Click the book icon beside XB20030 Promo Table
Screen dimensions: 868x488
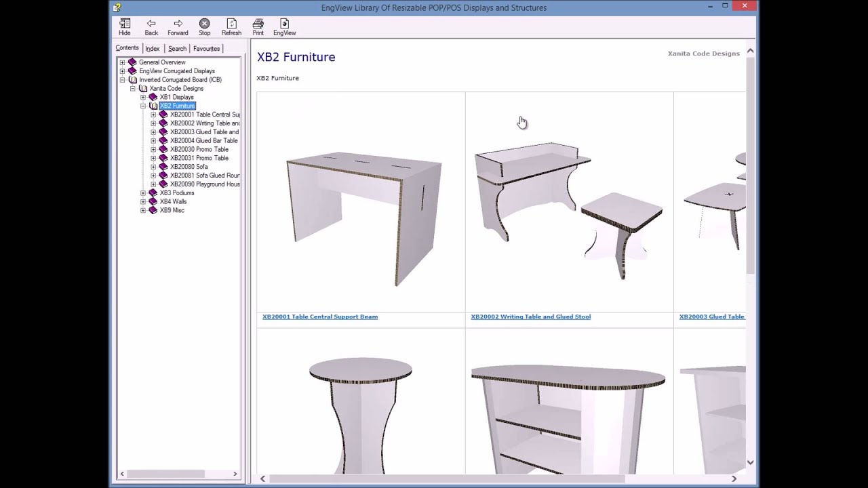pyautogui.click(x=163, y=149)
